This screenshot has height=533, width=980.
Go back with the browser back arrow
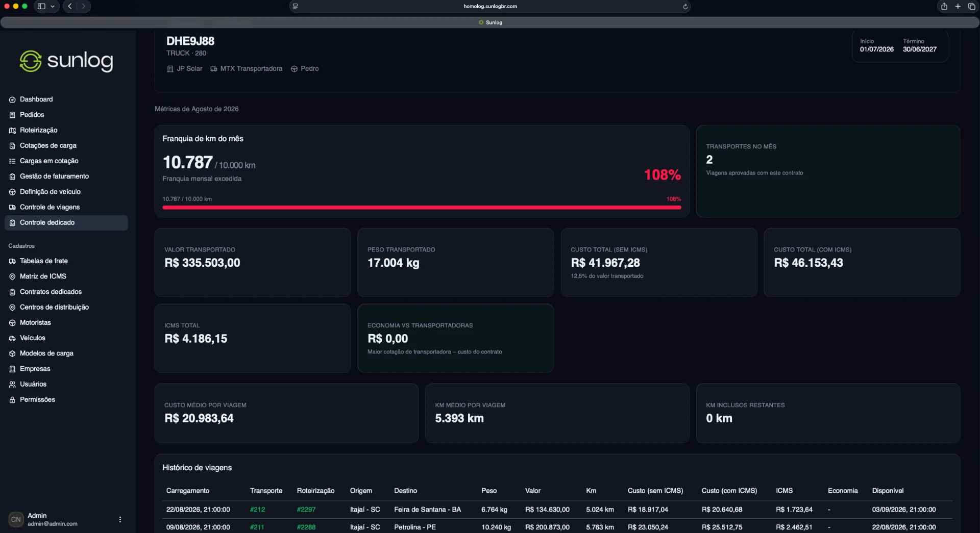coord(70,7)
